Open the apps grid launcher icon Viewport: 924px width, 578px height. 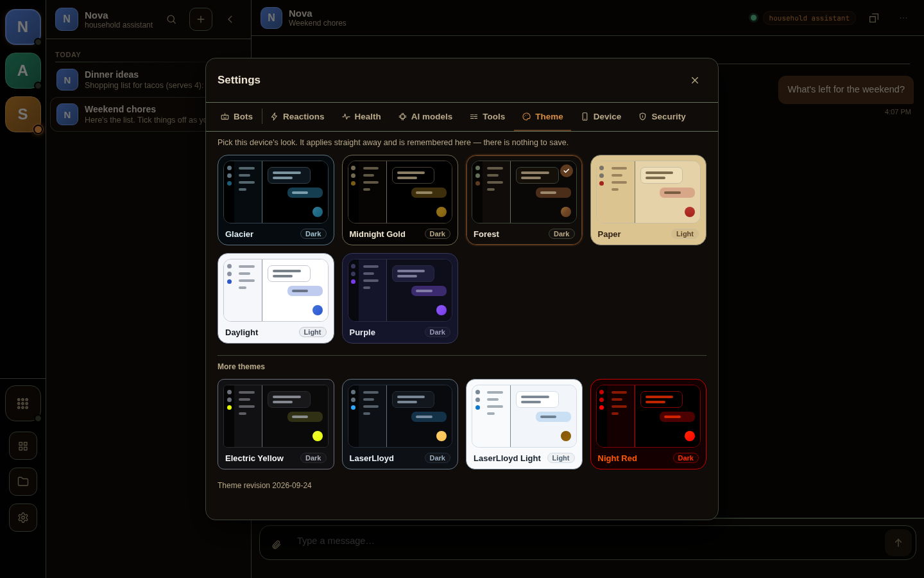point(23,403)
